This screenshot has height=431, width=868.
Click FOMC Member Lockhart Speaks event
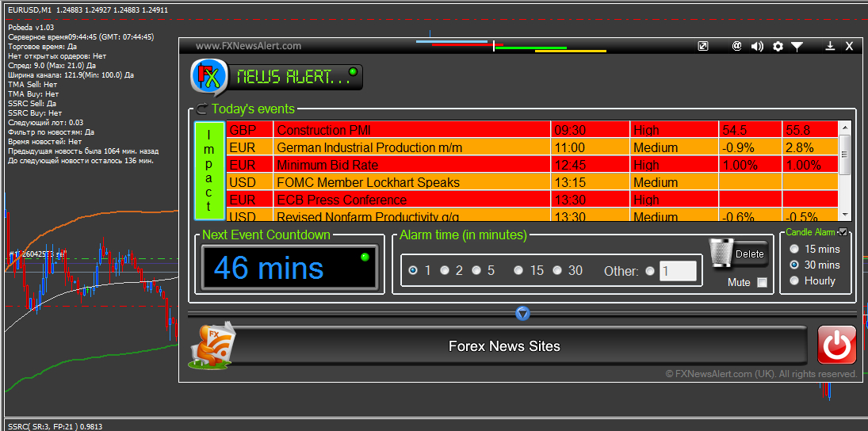coord(412,182)
